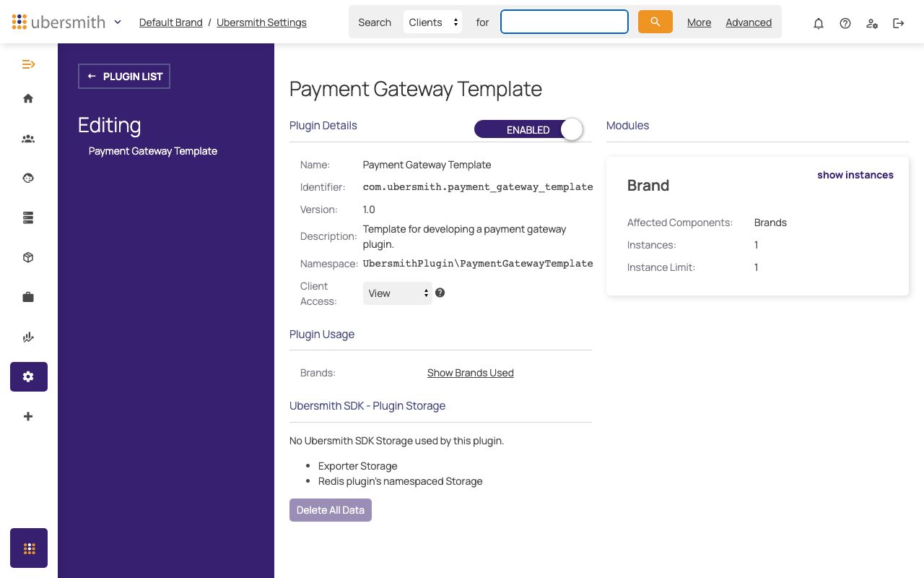Viewport: 924px width, 578px height.
Task: Open the support headset icon in sidebar
Action: [x=28, y=178]
